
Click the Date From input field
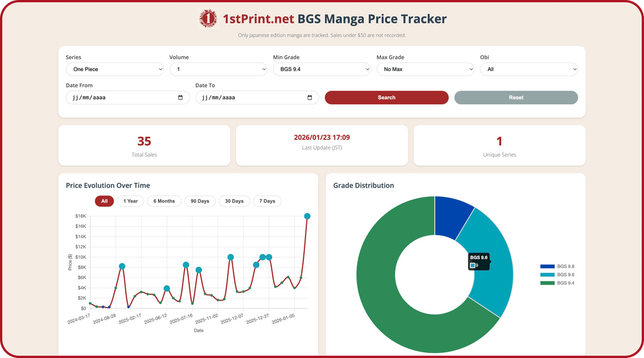tap(128, 98)
